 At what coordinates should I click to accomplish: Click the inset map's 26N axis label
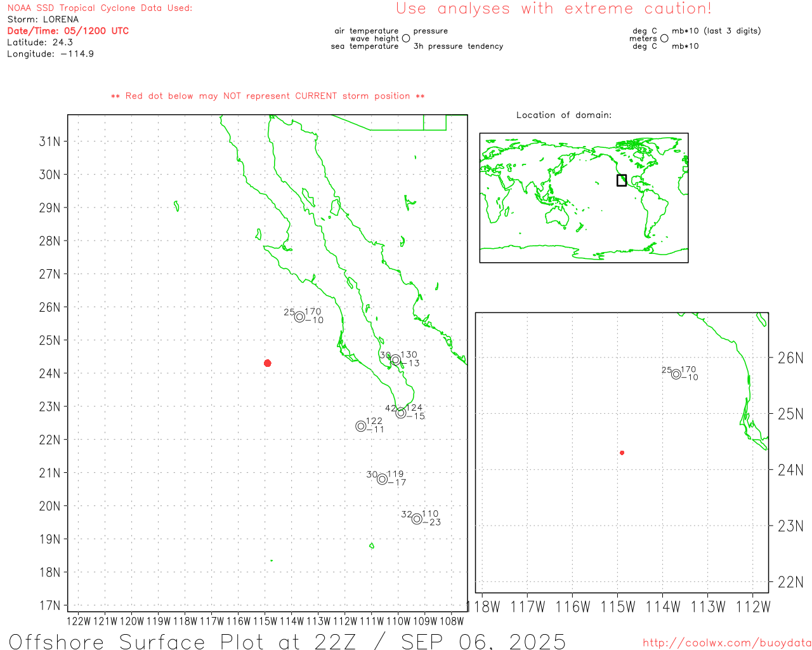[x=790, y=358]
